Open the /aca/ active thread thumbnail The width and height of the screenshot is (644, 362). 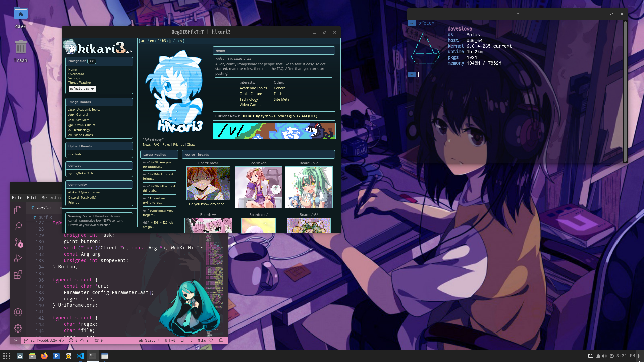pyautogui.click(x=208, y=183)
